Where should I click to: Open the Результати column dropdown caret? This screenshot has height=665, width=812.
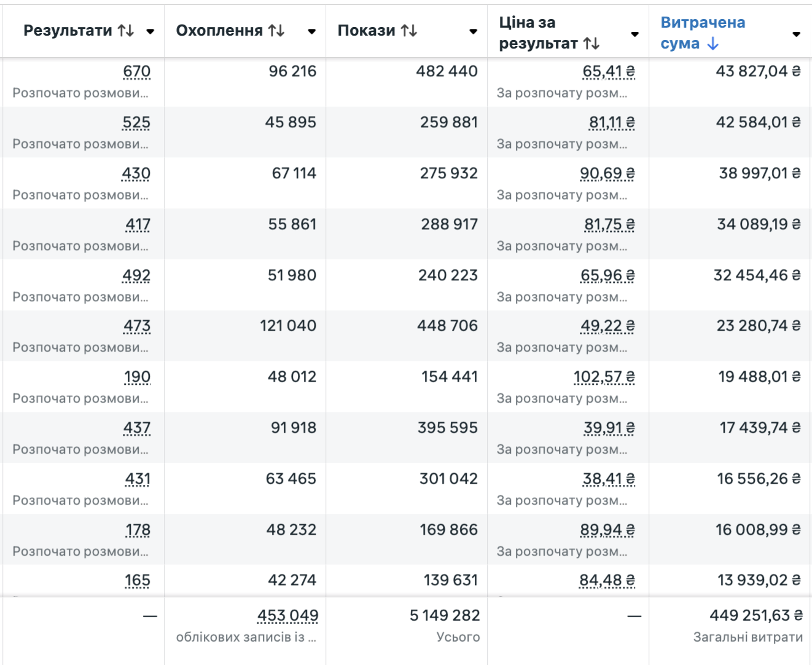coord(150,31)
